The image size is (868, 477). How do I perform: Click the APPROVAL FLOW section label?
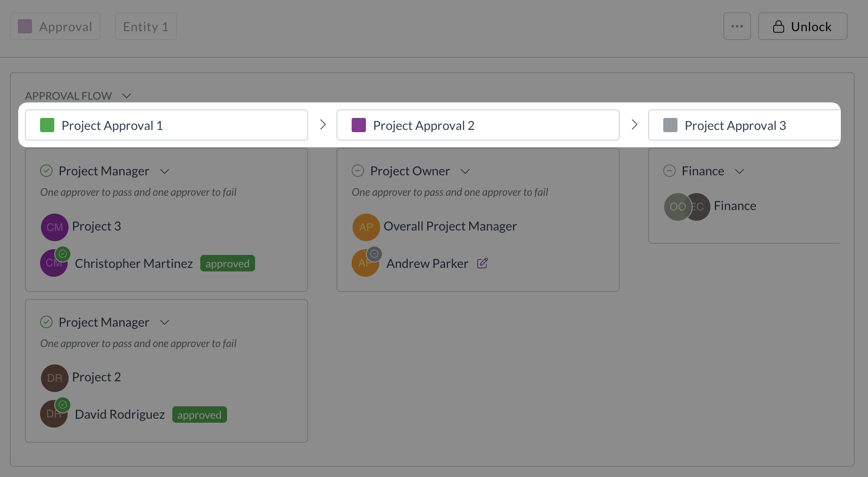click(69, 96)
